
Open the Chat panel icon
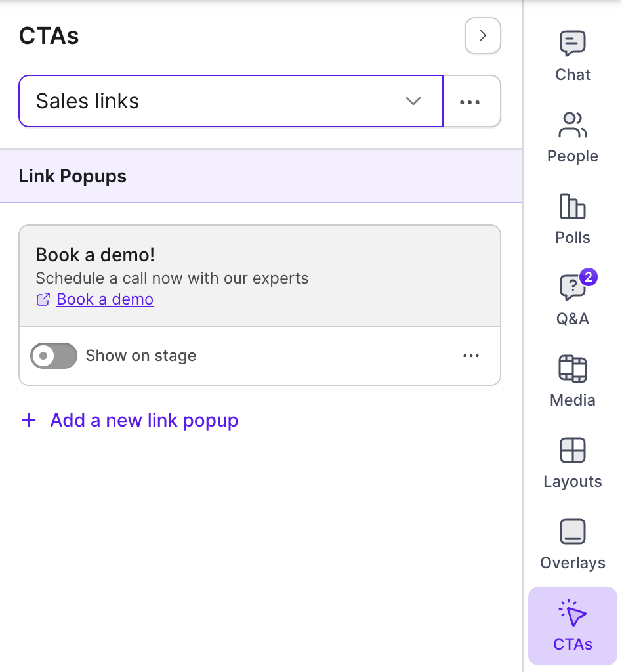[x=572, y=44]
